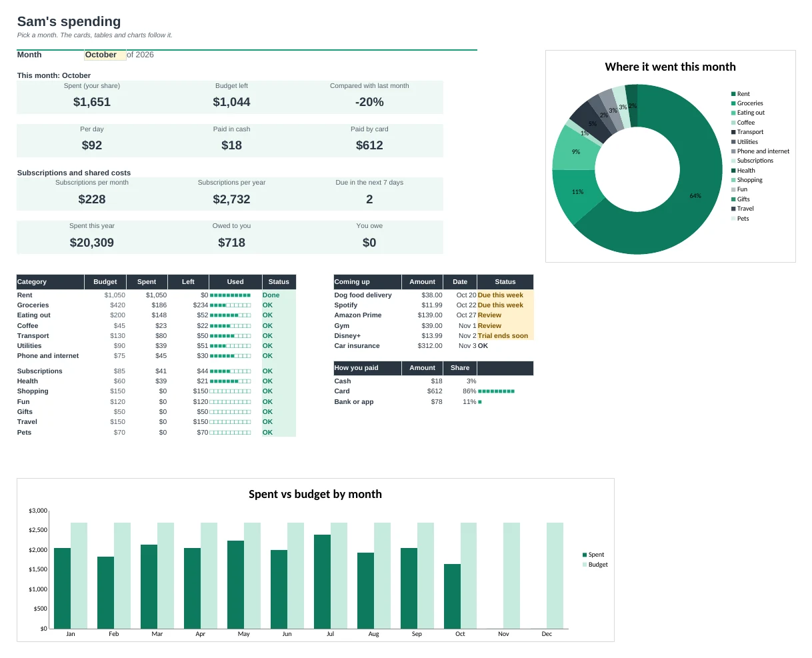
Task: Click the 'of 2026' year text
Action: pos(140,55)
